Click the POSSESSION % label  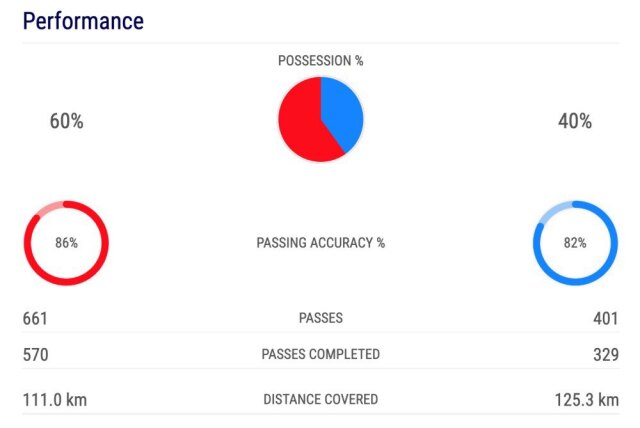coord(320,61)
